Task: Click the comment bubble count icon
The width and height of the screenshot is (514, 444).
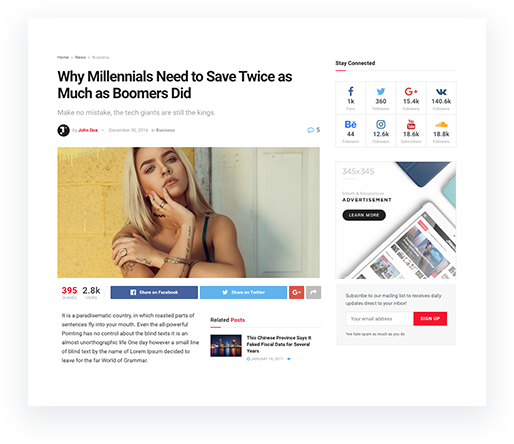Action: click(310, 130)
